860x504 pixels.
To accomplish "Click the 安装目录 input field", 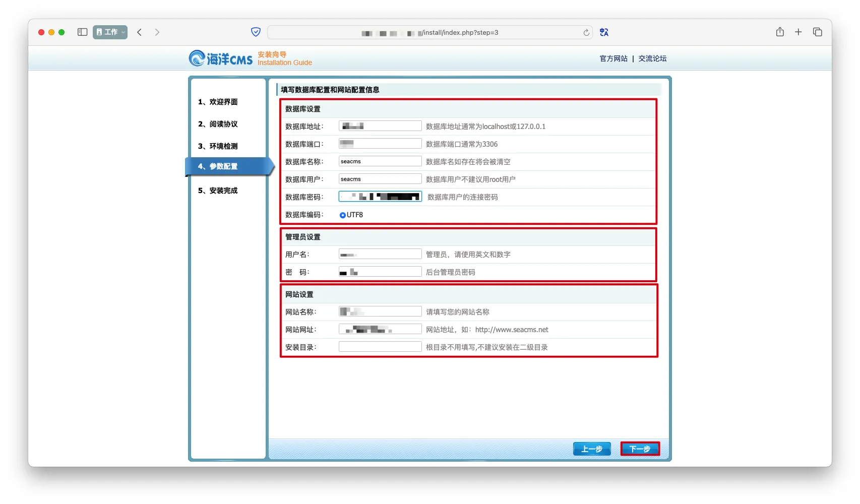I will tap(380, 347).
